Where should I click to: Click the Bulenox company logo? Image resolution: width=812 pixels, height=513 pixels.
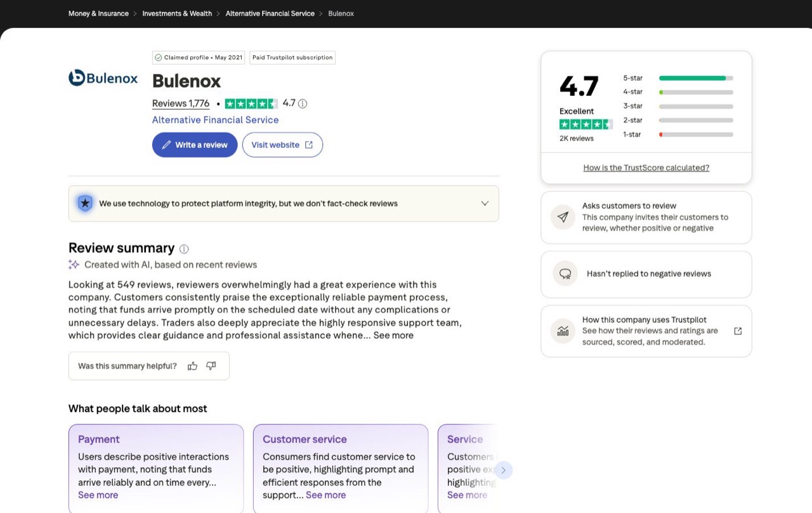[103, 78]
